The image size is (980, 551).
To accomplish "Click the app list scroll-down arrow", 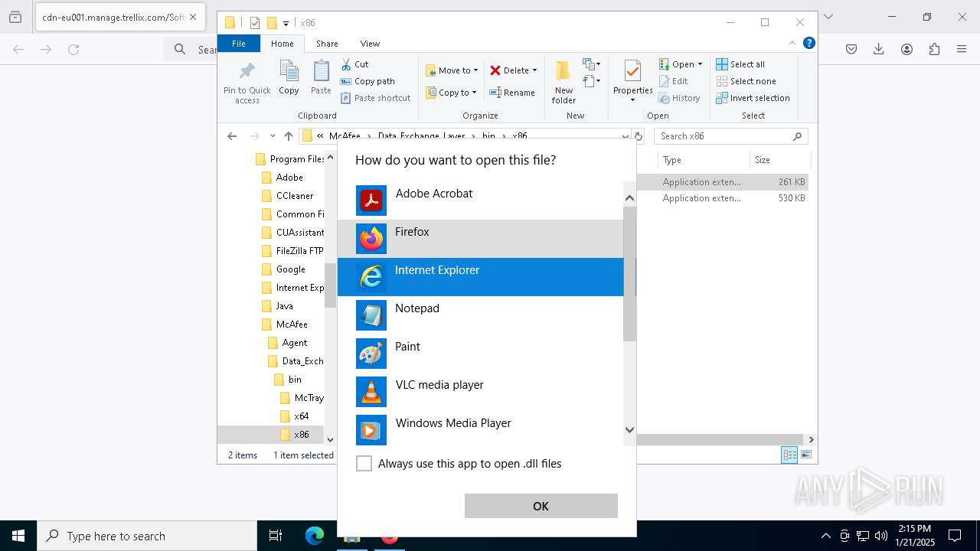I will [x=629, y=429].
